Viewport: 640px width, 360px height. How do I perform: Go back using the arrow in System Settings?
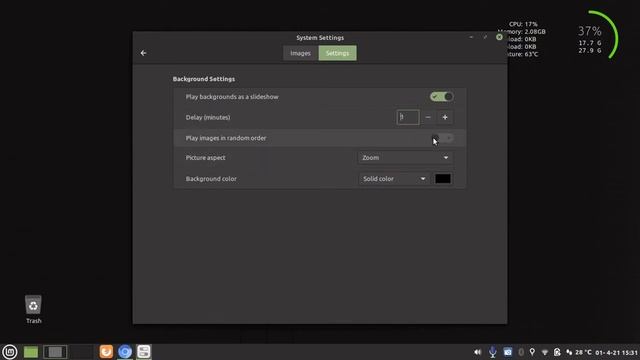point(143,53)
